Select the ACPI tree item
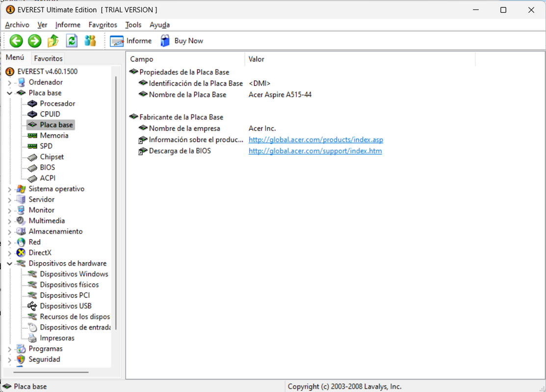The width and height of the screenshot is (546, 392). pos(48,178)
